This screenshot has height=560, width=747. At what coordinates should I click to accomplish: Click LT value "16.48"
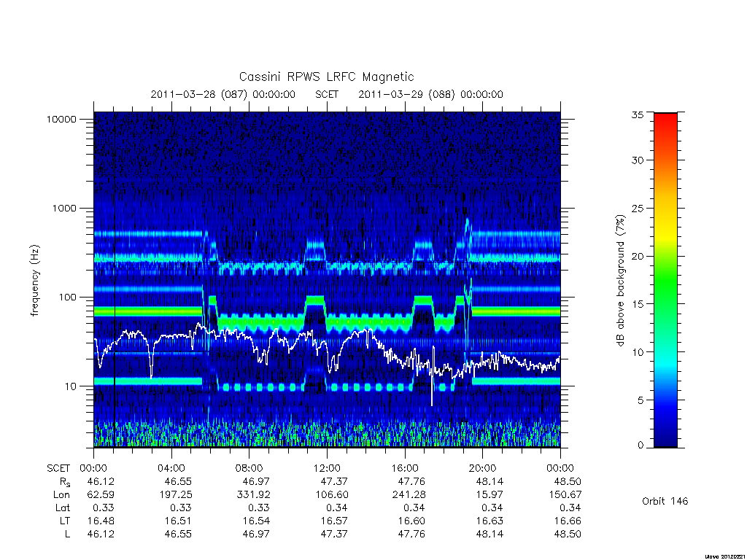(x=101, y=521)
